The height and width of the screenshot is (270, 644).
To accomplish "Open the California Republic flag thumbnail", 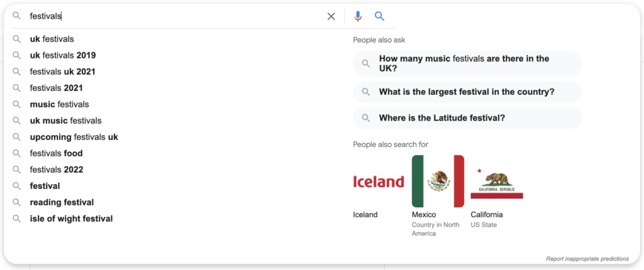I will [x=497, y=181].
